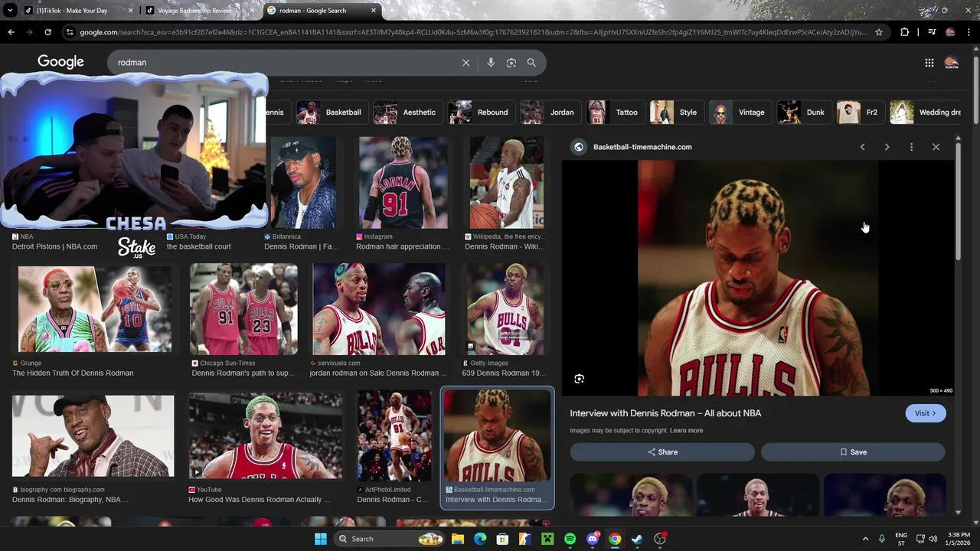Switch to TikTok - Make Your Day tab
This screenshot has width=980, height=551.
point(77,11)
